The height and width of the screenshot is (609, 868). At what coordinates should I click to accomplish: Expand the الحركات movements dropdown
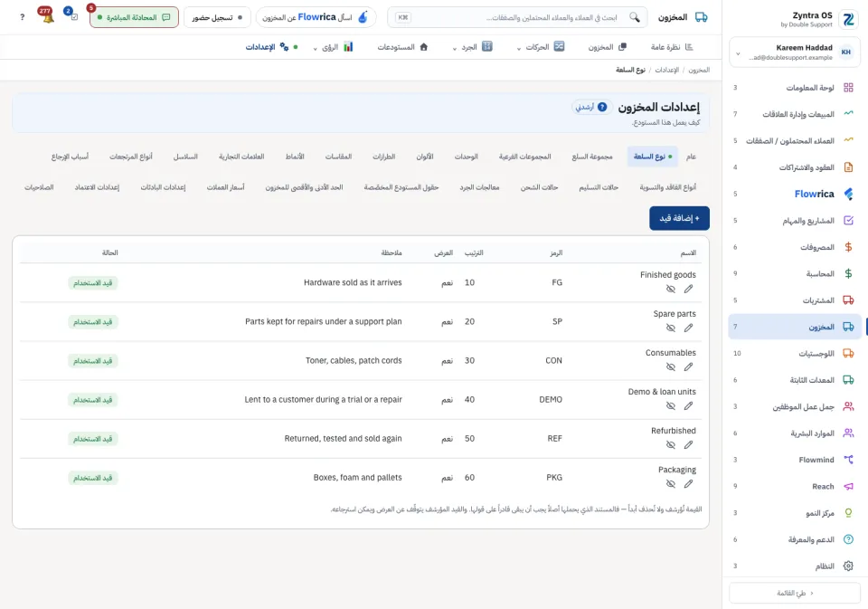click(541, 47)
